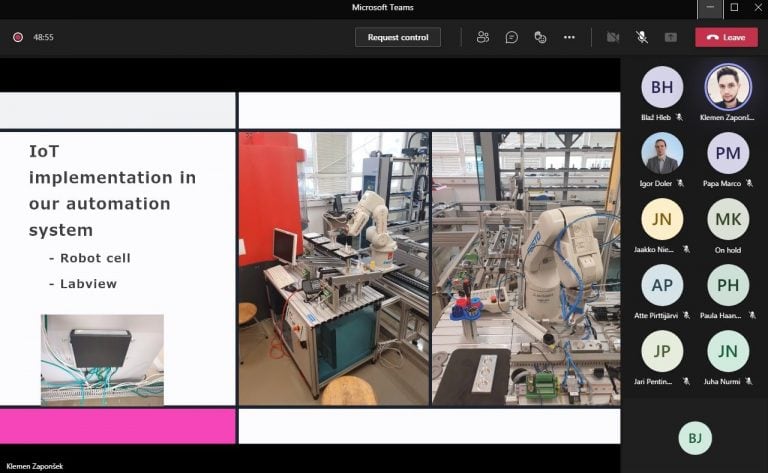Screen dimensions: 768x473
Task: Click the robot cell photo with red wall
Action: pos(334,268)
